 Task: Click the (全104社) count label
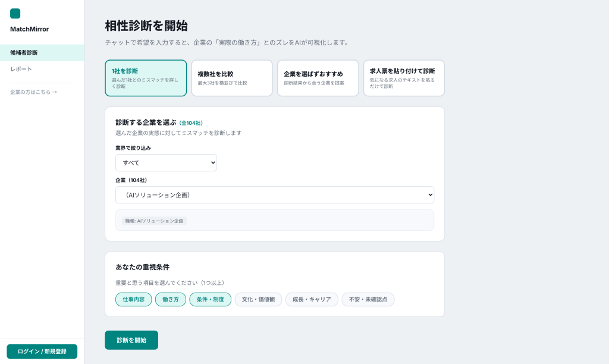(191, 123)
